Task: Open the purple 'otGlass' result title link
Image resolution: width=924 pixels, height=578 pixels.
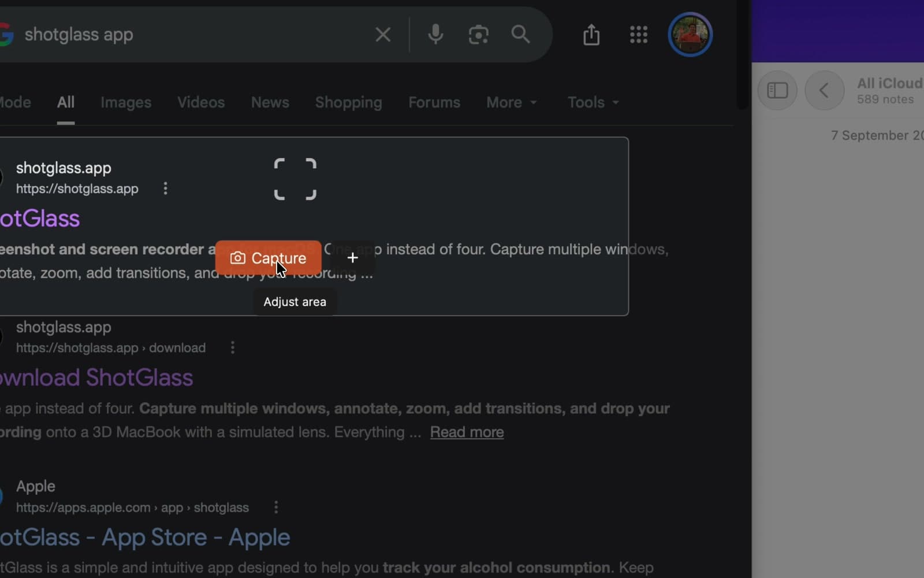Action: tap(40, 218)
